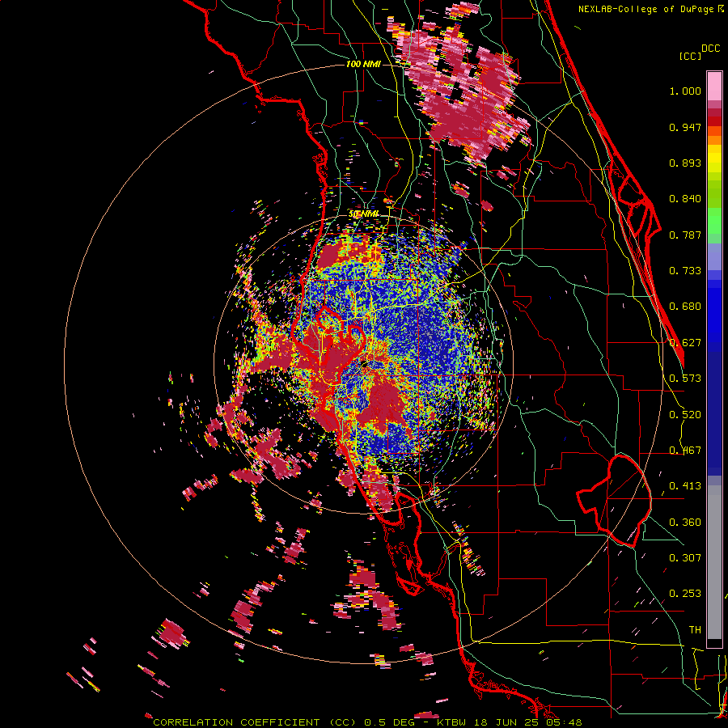Click the pink top segment of color bar
This screenshot has height=728, width=728.
(714, 86)
